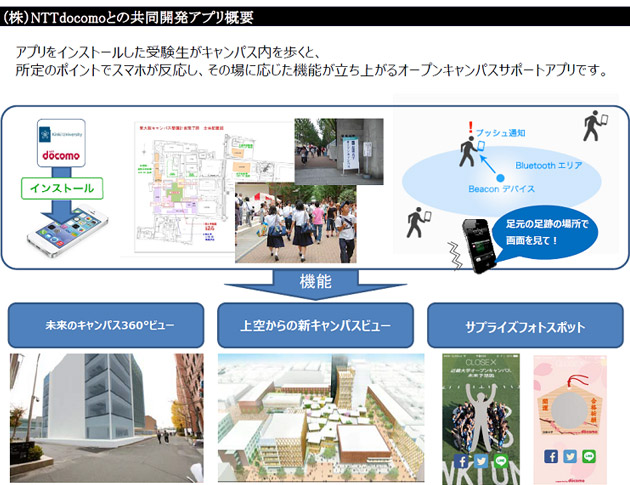Image resolution: width=630 pixels, height=485 pixels.
Task: Click the blue Beacon device dot
Action: click(500, 178)
